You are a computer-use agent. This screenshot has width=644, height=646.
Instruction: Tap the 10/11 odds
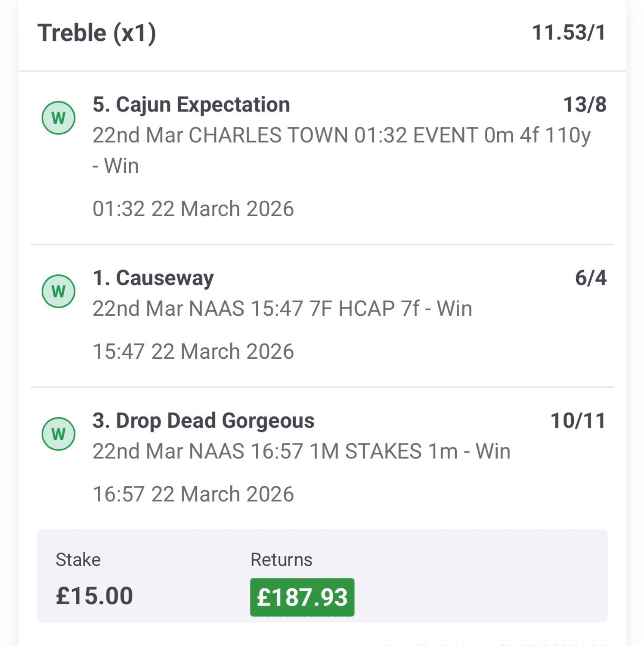pos(578,421)
